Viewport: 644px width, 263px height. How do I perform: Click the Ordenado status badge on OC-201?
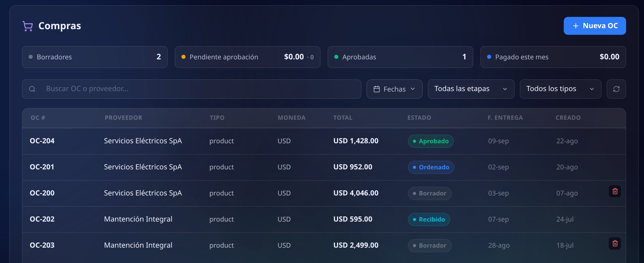point(431,167)
